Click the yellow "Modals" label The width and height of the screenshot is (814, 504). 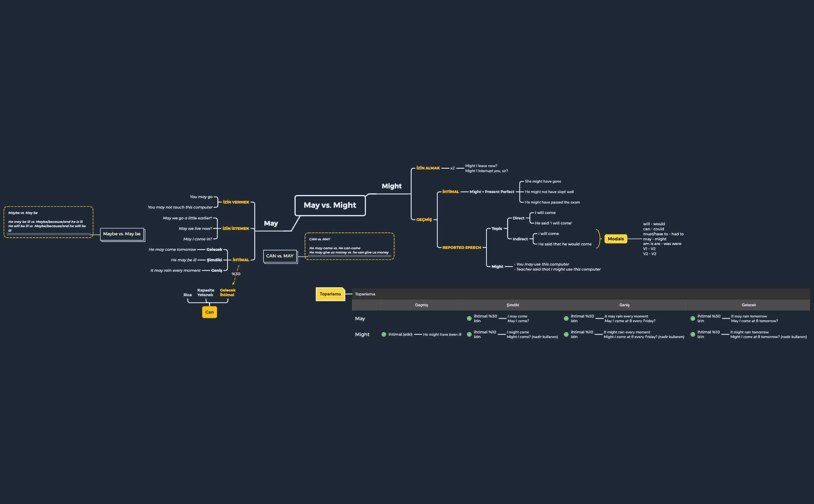[x=616, y=239]
